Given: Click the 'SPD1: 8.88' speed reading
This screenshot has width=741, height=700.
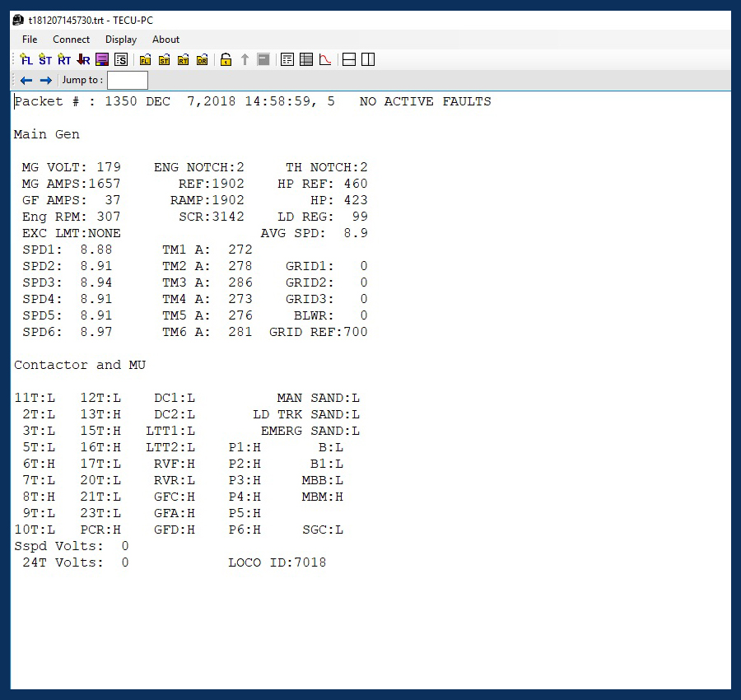Looking at the screenshot, I should (68, 250).
